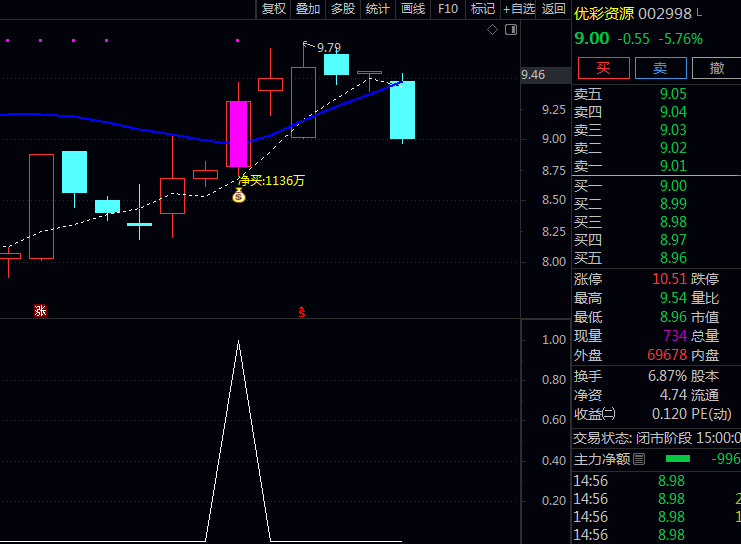The image size is (741, 544).
Task: Activate the 画线 drawing tool
Action: click(413, 9)
